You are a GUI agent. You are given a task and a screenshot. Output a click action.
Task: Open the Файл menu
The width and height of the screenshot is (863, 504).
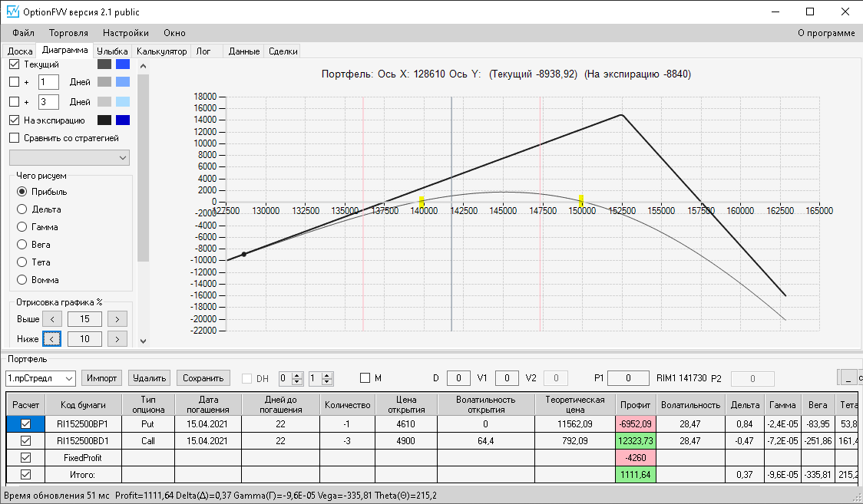click(x=23, y=33)
